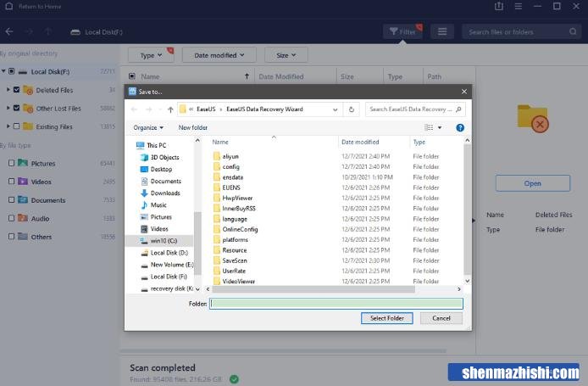Image resolution: width=588 pixels, height=386 pixels.
Task: Click the horizontal scrollbar in file list
Action: [313, 289]
